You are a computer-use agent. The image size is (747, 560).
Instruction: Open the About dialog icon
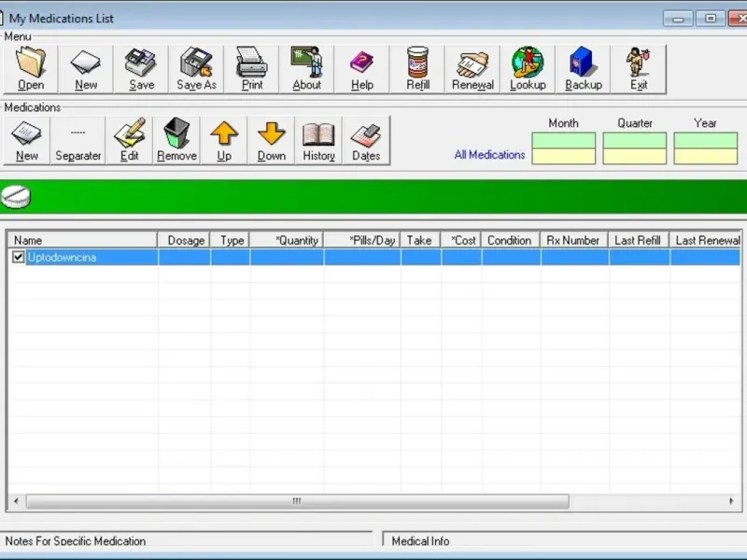click(x=307, y=69)
